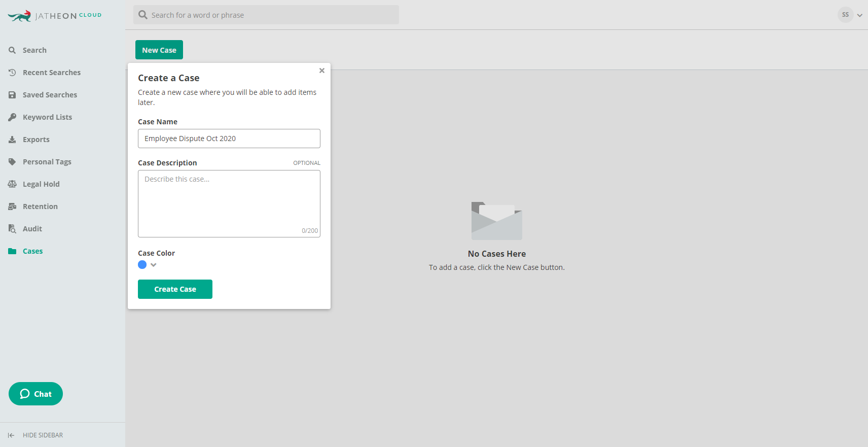Click the OPTIONAL label

pos(307,163)
